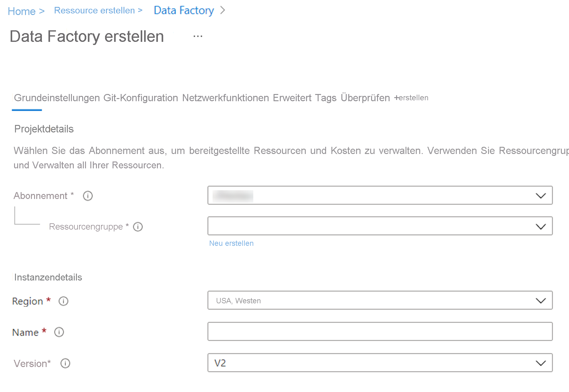Click the Neu erstellen link

tap(231, 243)
